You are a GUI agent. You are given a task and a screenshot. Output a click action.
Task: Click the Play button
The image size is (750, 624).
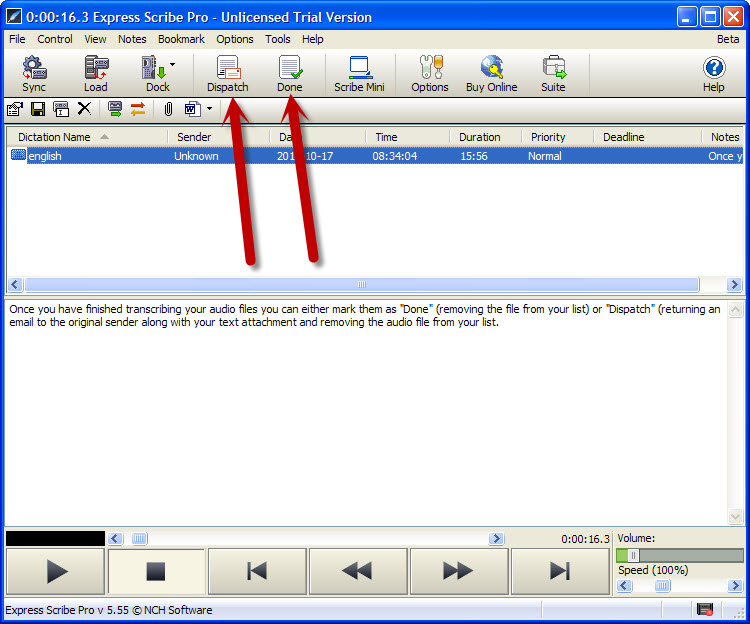(55, 571)
